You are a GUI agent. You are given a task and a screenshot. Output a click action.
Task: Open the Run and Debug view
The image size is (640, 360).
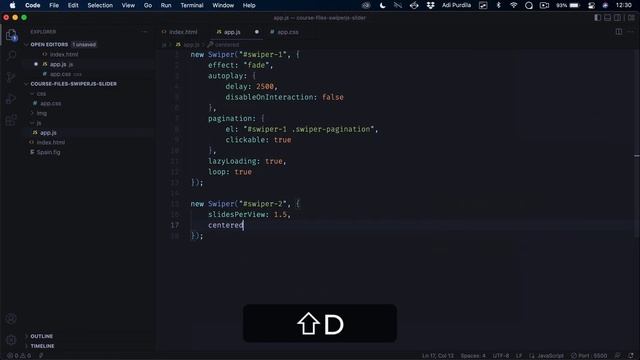11,98
